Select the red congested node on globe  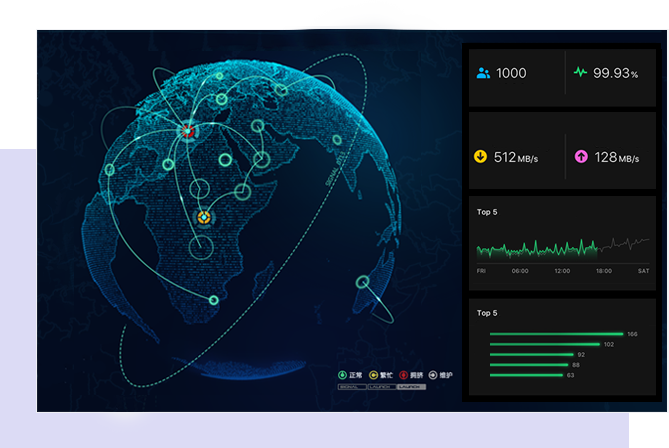[x=186, y=130]
